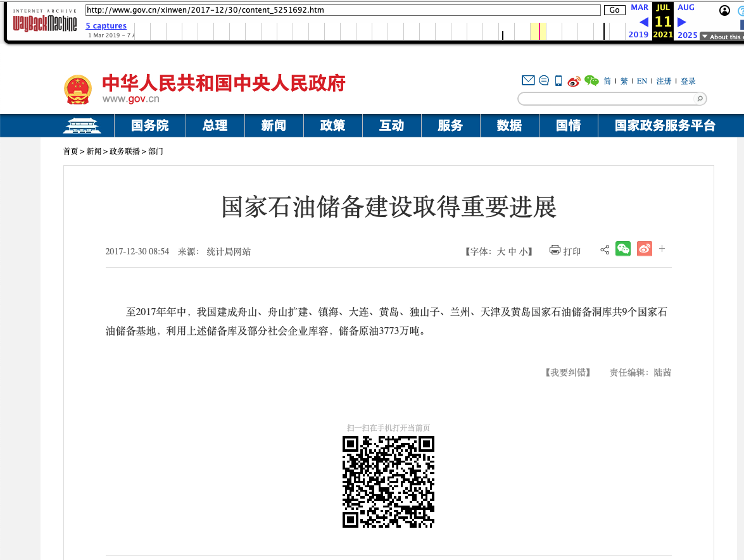Share article via green WeChat share button
Image resolution: width=744 pixels, height=560 pixels.
(623, 249)
